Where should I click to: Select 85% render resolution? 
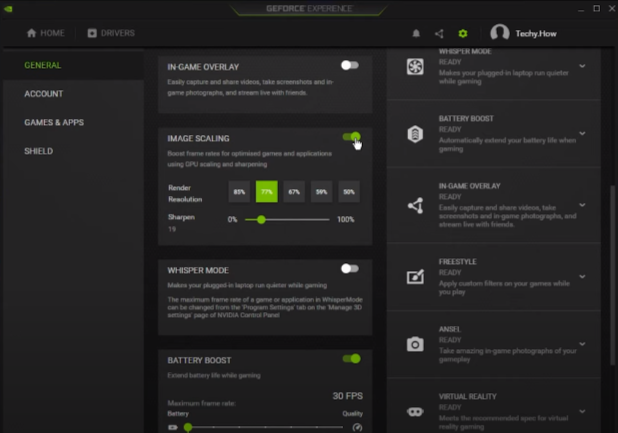pos(239,192)
